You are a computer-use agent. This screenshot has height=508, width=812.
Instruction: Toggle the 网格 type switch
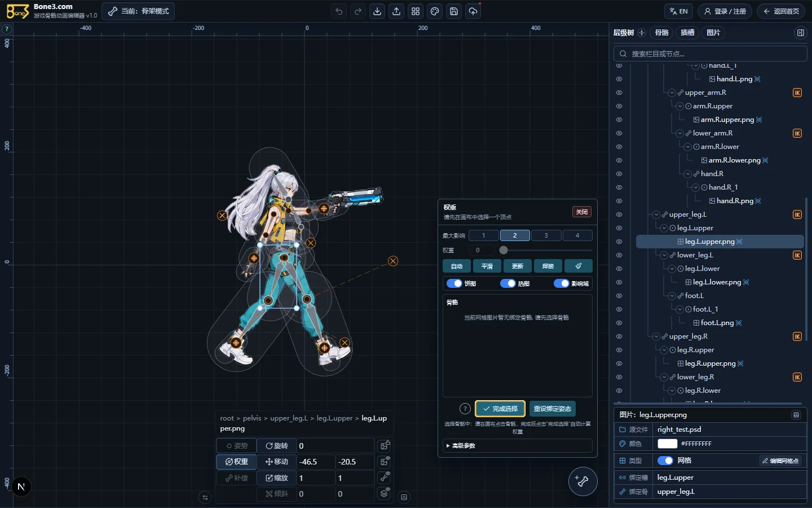click(x=665, y=461)
